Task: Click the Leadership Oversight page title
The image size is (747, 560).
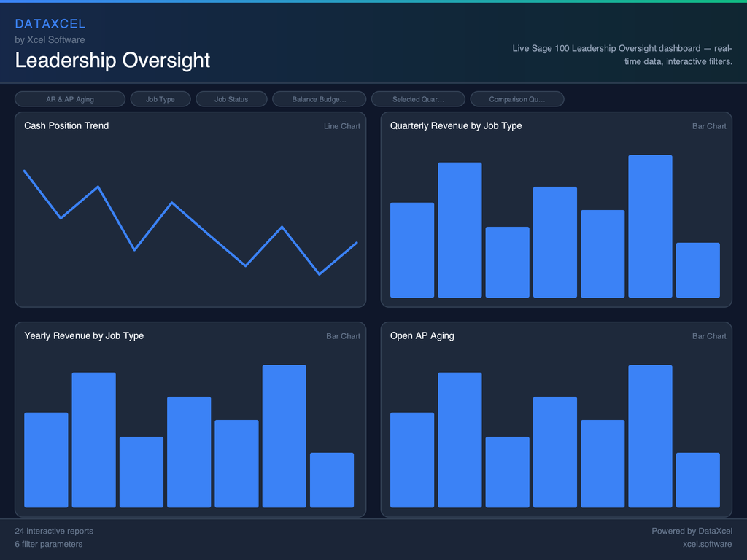Action: pos(112,61)
